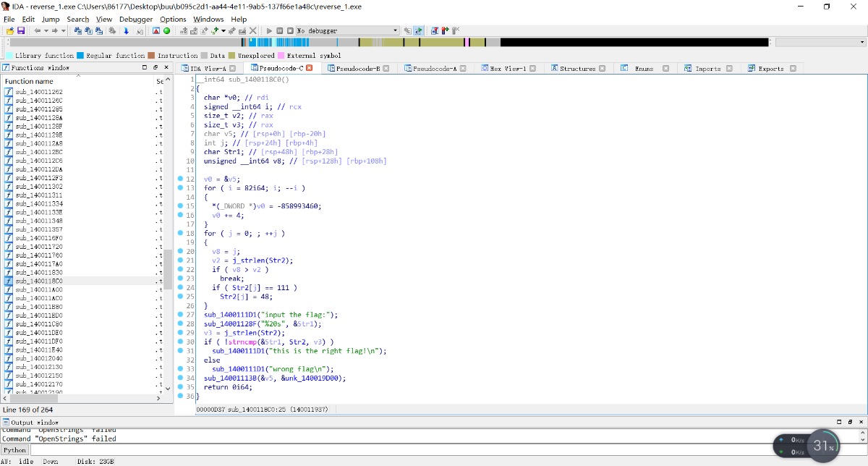
Task: Switch to the Structures tab
Action: (x=578, y=68)
